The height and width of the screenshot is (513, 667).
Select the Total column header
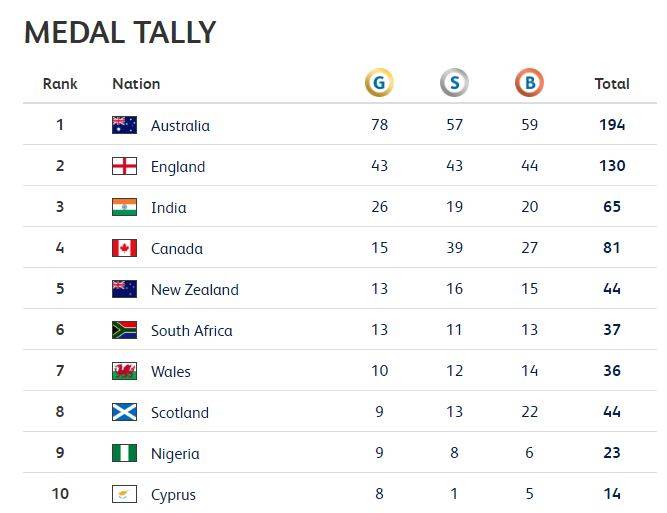(612, 84)
